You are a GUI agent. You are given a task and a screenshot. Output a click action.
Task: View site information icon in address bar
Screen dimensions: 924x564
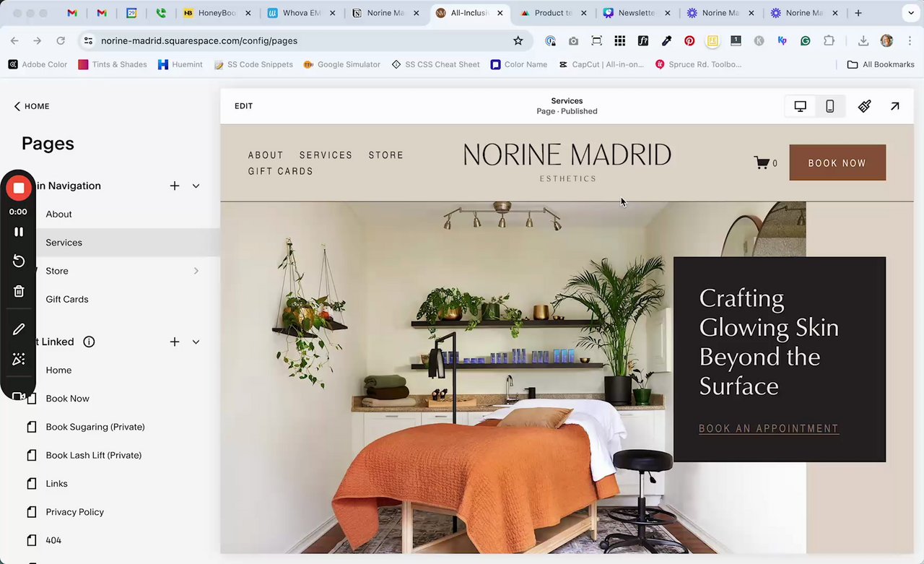[88, 41]
